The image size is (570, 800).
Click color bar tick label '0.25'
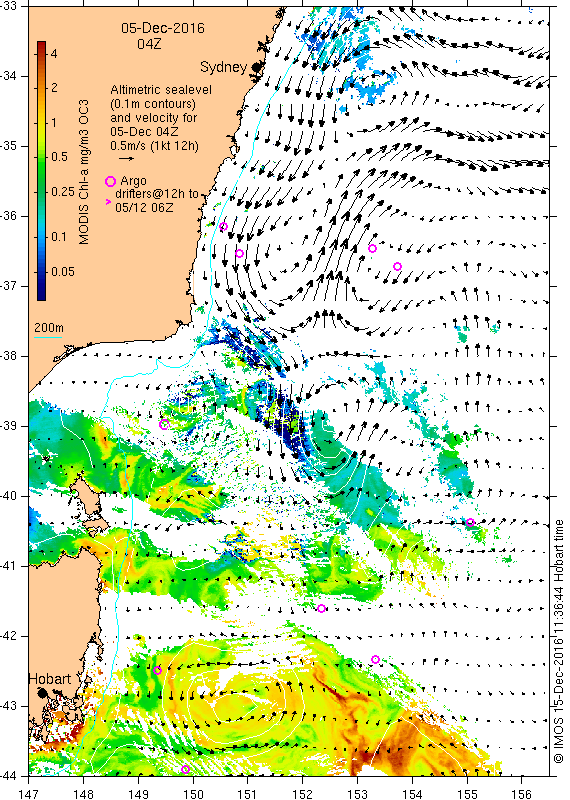pyautogui.click(x=62, y=192)
